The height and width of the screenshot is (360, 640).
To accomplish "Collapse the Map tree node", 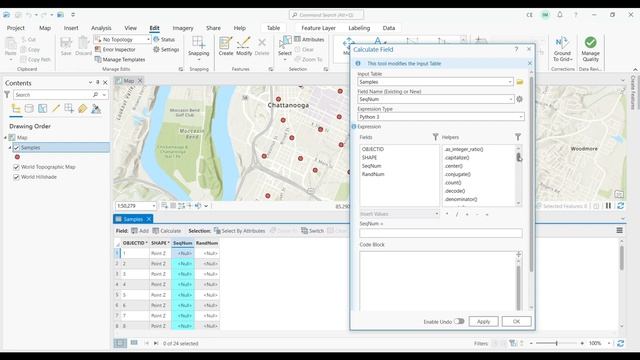I will click(x=5, y=138).
